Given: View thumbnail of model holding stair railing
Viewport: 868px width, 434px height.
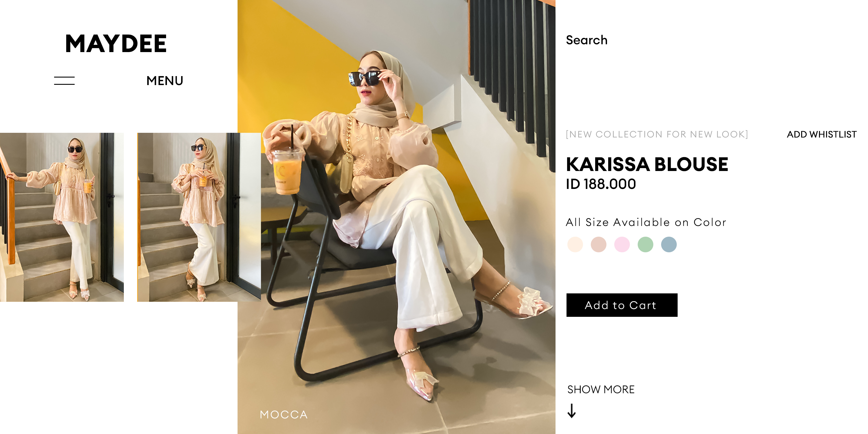Looking at the screenshot, I should point(62,217).
